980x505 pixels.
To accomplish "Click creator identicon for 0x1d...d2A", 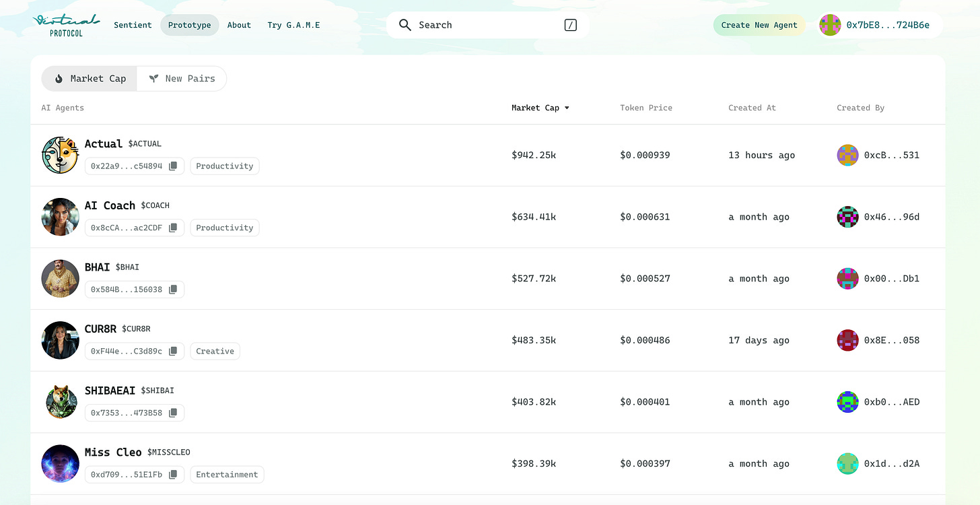I will pyautogui.click(x=847, y=464).
